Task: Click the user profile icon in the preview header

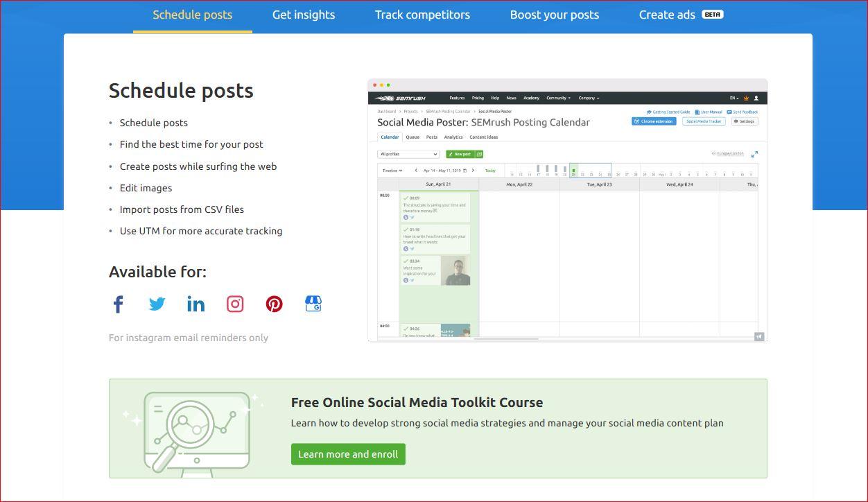Action: [756, 98]
